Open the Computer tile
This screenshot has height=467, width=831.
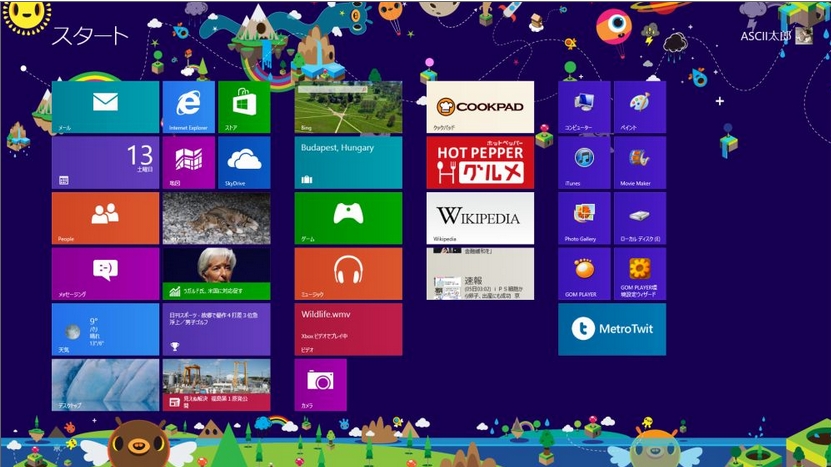pos(584,107)
